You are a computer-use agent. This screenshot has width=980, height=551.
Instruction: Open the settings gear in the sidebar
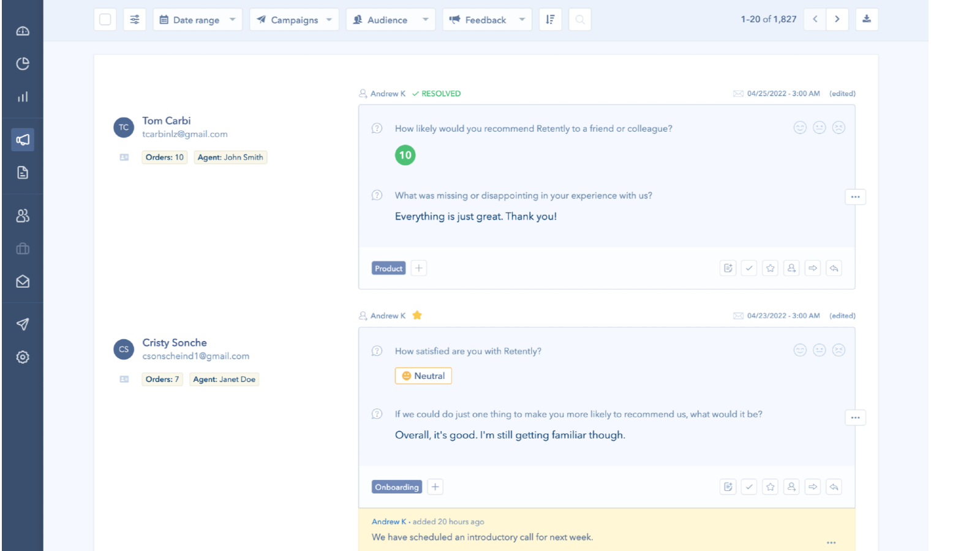tap(23, 357)
